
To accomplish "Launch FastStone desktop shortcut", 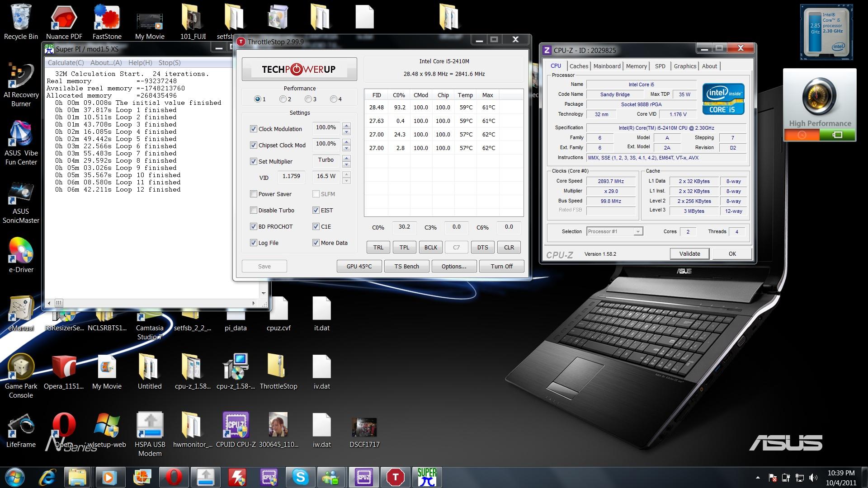I will click(107, 22).
